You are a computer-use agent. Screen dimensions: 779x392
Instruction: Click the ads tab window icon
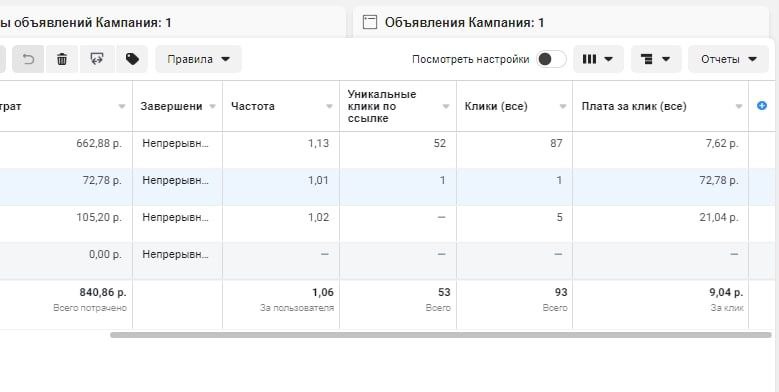[370, 22]
